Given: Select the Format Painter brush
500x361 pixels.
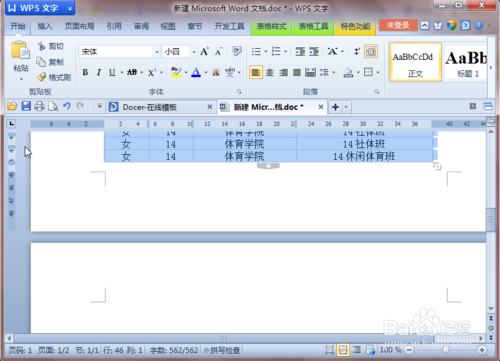Looking at the screenshot, I should pyautogui.click(x=42, y=77).
